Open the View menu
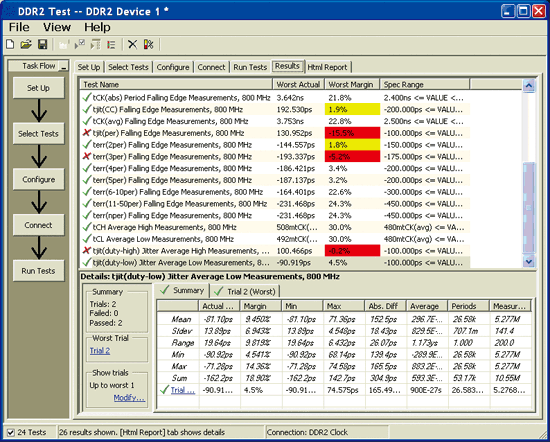Image resolution: width=550 pixels, height=442 pixels. click(57, 27)
